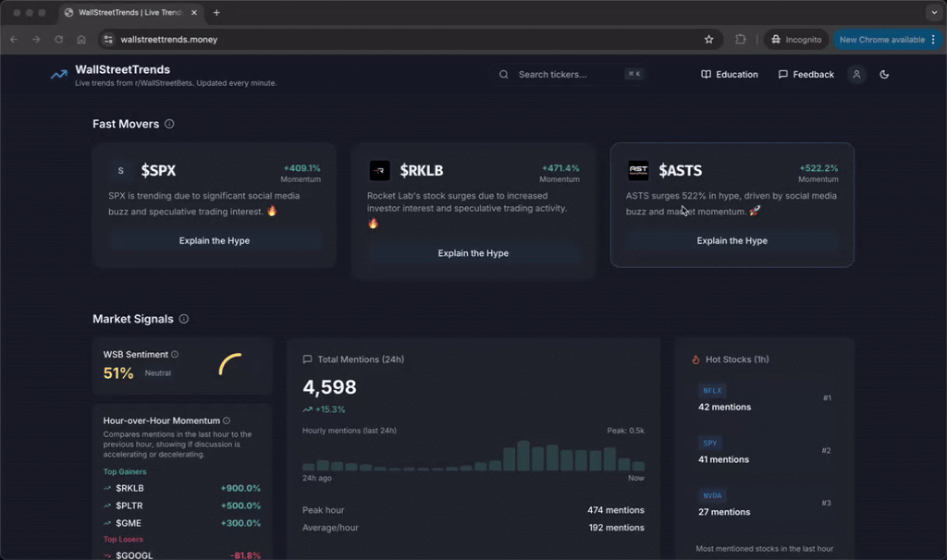Click the #2 rank beside SPY
Screen dimensions: 947x560
(826, 450)
